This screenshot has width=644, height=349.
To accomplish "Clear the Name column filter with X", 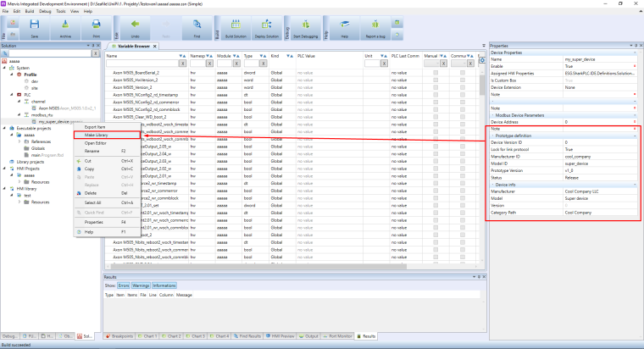I will click(184, 64).
